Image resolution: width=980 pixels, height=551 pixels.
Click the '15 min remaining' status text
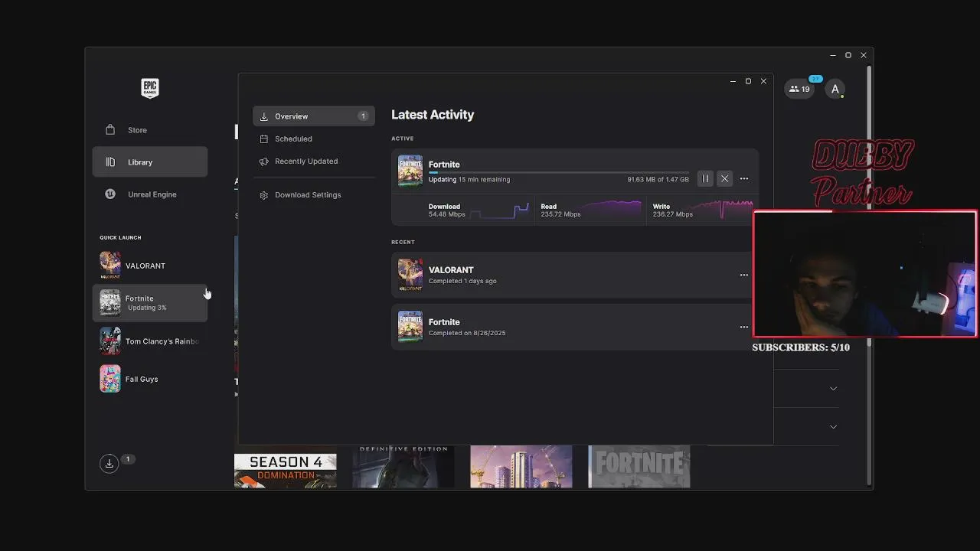point(484,180)
